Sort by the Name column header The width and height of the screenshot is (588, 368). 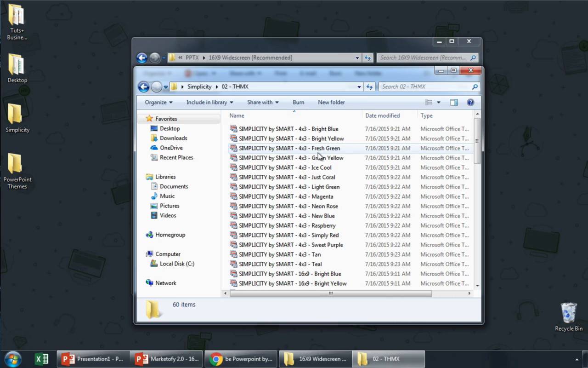click(x=294, y=115)
